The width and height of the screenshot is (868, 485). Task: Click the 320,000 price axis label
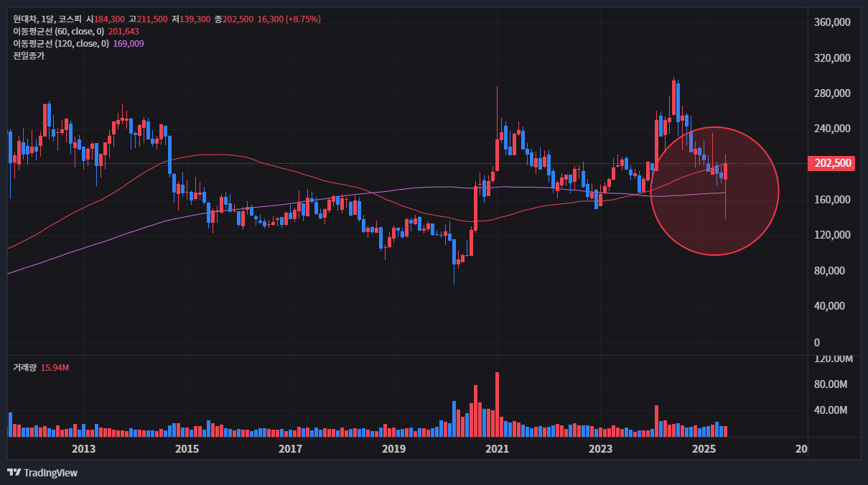833,58
